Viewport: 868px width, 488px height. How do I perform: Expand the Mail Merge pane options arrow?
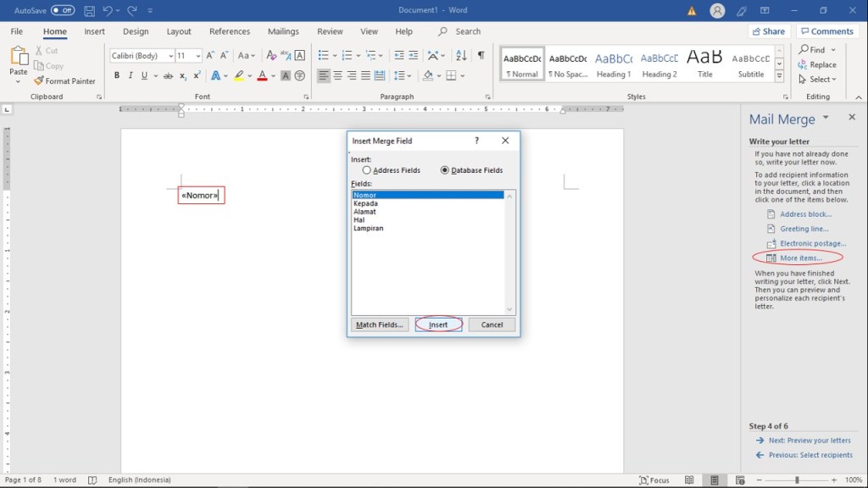825,118
